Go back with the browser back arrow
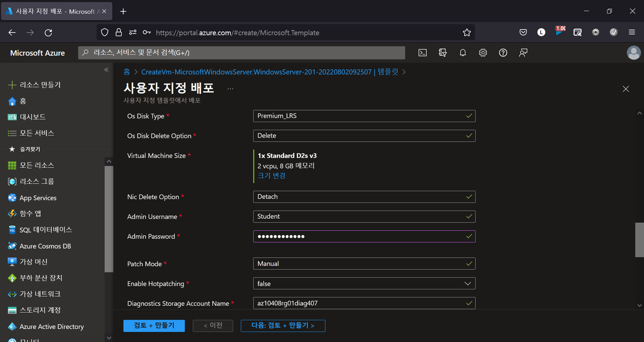 [12, 32]
